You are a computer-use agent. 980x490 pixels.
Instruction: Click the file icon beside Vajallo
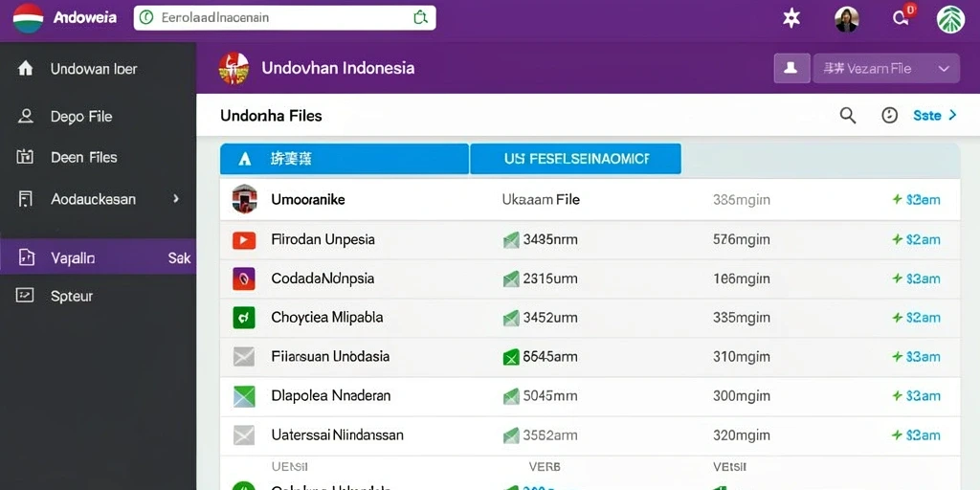27,256
